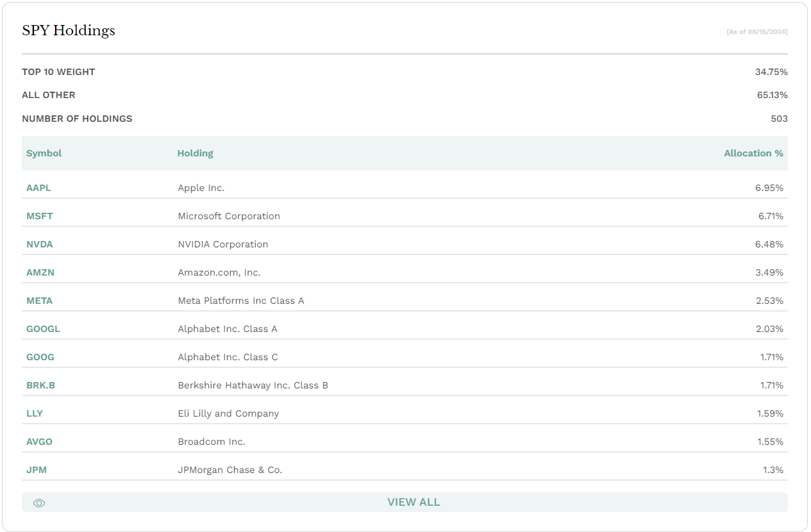Open the MSFT ticker link
The width and height of the screenshot is (811, 532).
[40, 216]
